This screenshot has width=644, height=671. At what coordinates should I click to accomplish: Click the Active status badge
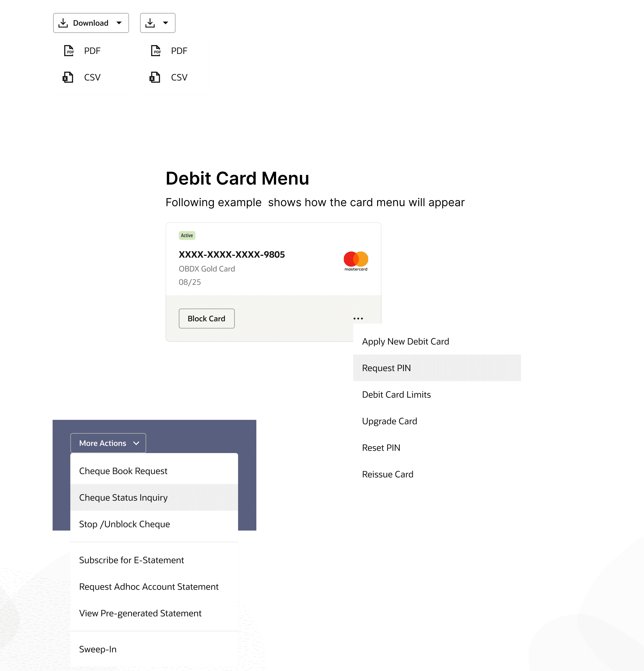click(187, 235)
